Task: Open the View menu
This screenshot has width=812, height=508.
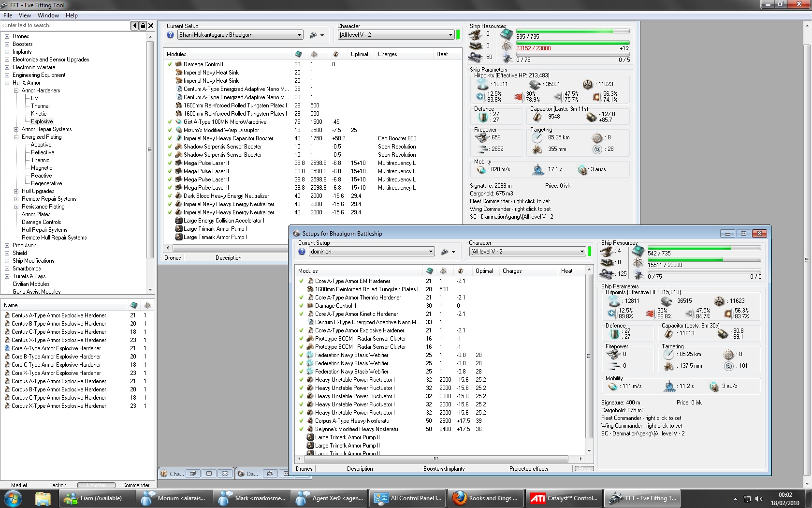Action: coord(25,15)
